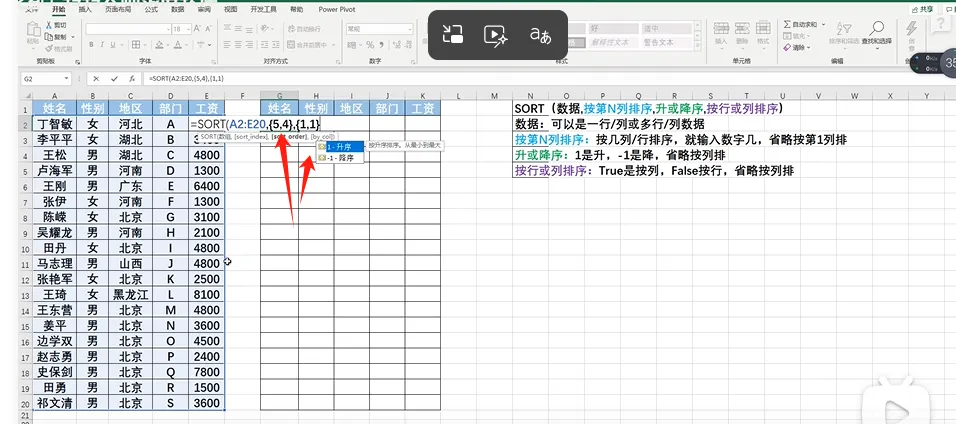This screenshot has width=956, height=424.
Task: Open the AutoSum dropdown arrow
Action: click(823, 24)
